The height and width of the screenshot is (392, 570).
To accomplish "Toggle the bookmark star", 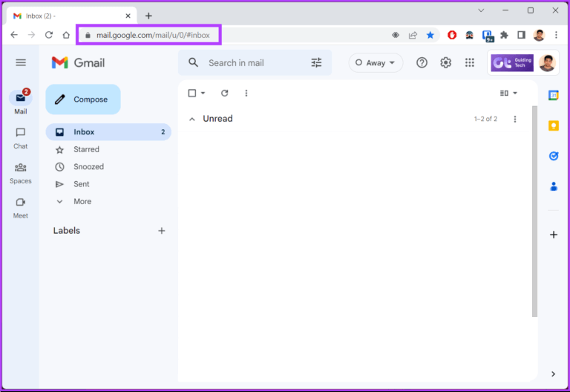I will coord(430,35).
